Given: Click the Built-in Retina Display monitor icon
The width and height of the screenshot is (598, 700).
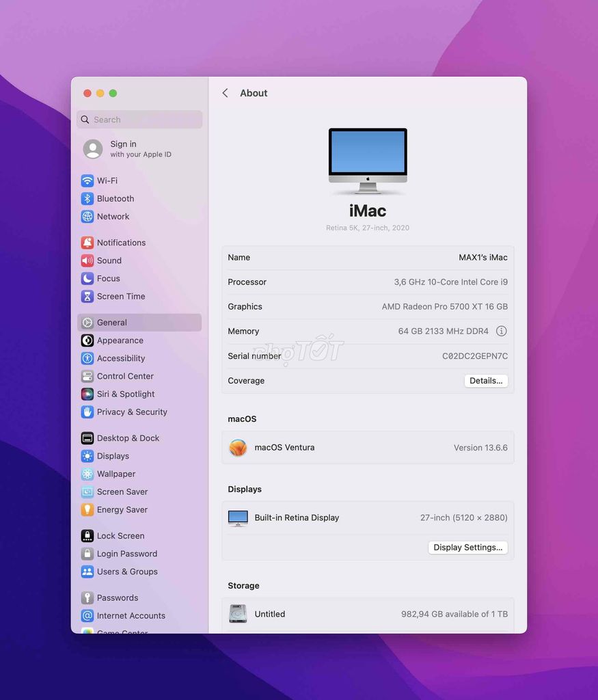Looking at the screenshot, I should [x=238, y=518].
